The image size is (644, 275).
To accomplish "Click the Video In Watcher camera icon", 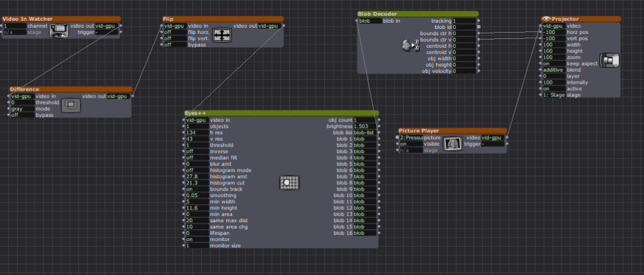I will [58, 29].
